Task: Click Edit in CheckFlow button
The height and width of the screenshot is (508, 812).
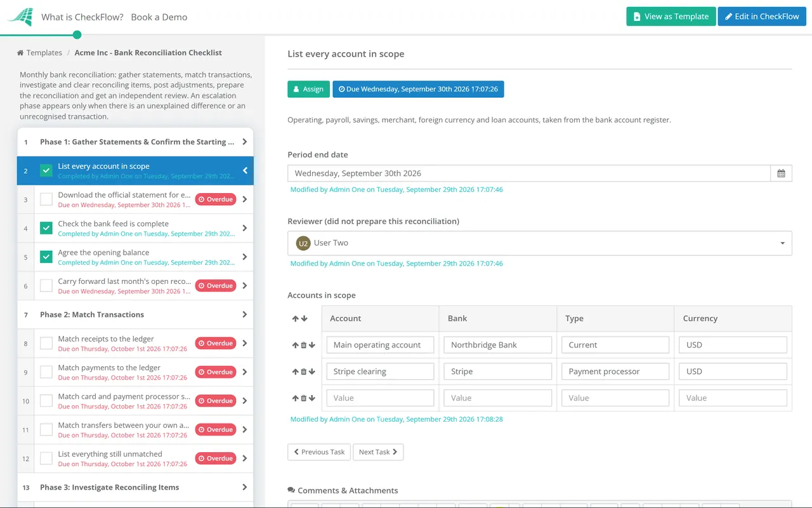Action: click(x=762, y=17)
